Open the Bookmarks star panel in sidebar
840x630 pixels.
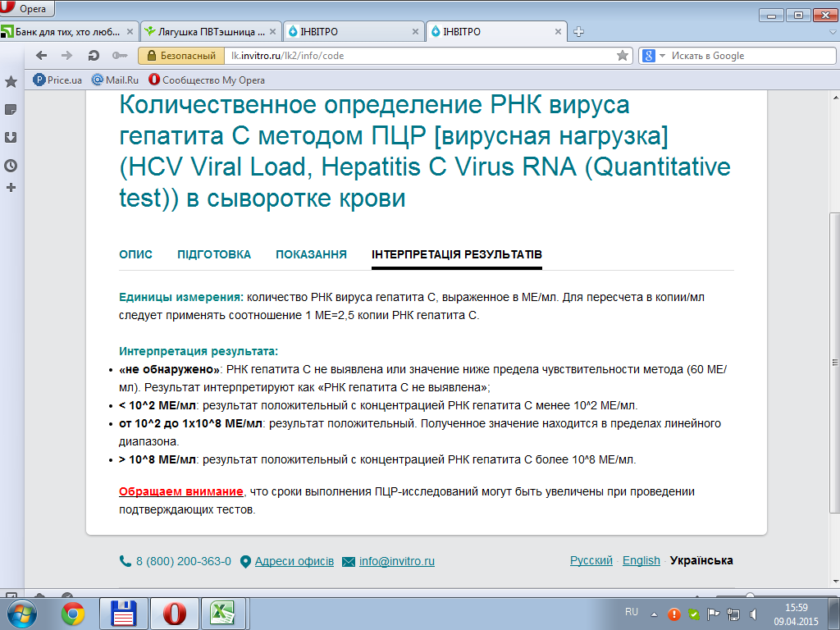click(x=11, y=81)
